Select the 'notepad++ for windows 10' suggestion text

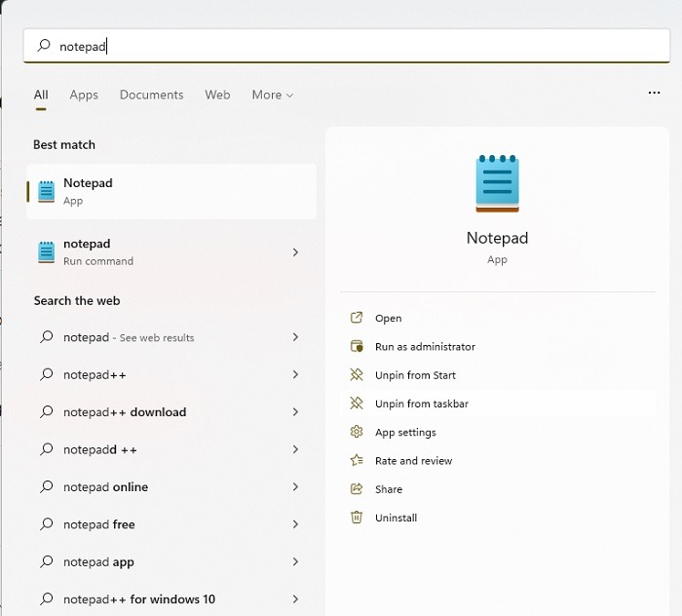139,599
